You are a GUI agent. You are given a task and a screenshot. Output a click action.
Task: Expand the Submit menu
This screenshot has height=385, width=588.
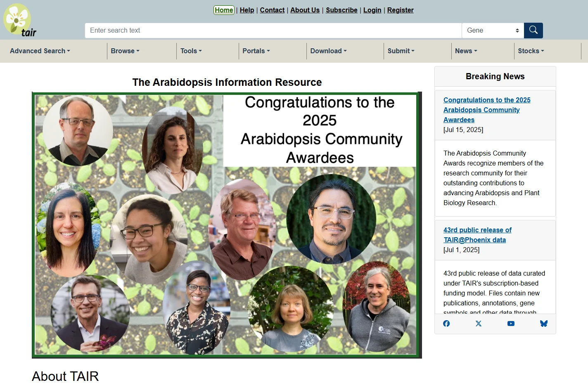point(401,51)
